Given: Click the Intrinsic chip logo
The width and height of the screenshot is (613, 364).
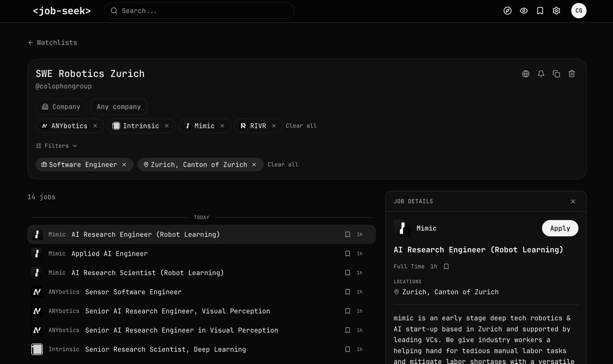Looking at the screenshot, I should click(116, 126).
